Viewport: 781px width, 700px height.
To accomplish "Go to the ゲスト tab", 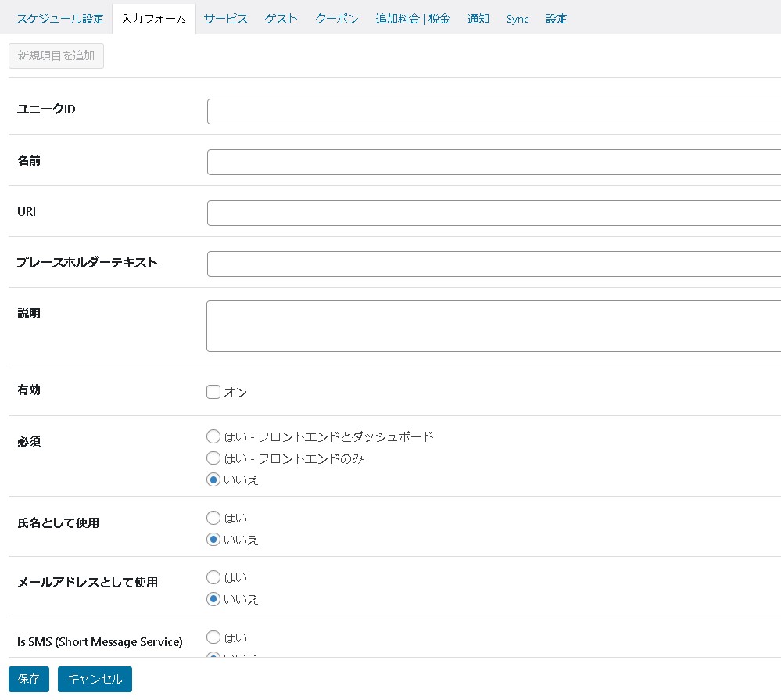I will 281,19.
